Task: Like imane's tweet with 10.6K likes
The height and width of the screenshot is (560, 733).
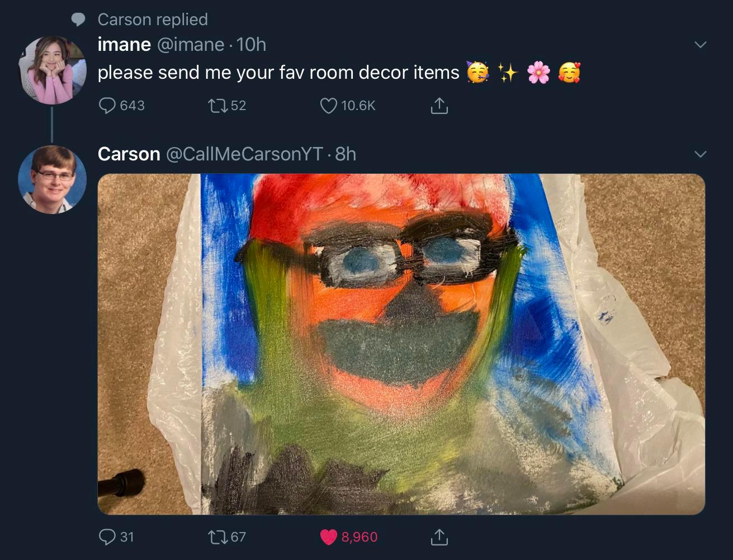Action: (x=329, y=106)
